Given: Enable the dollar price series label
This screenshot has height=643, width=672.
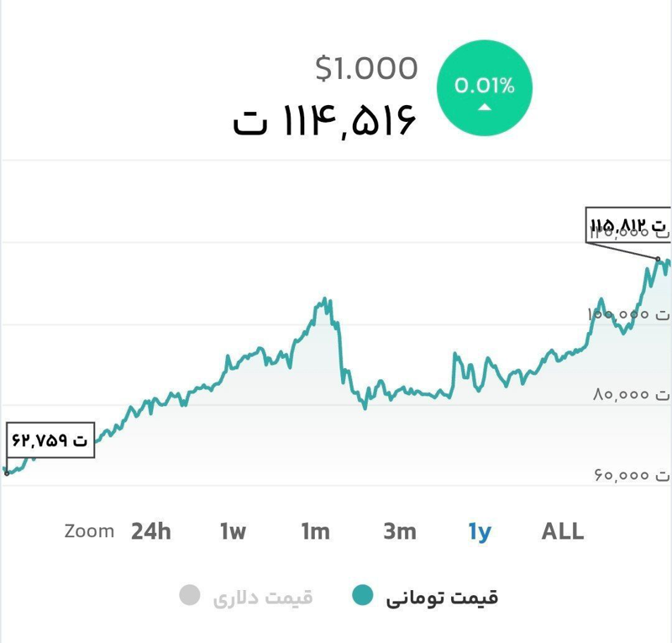Looking at the screenshot, I should coord(262,598).
